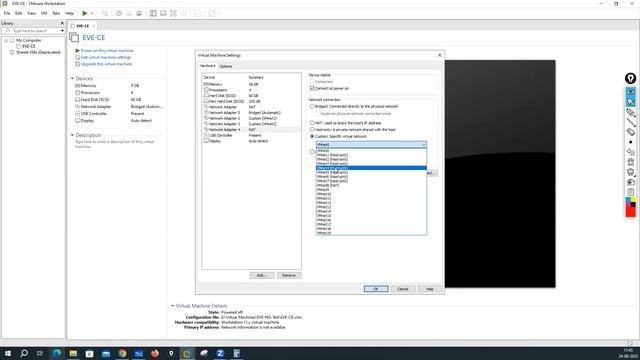This screenshot has width=640, height=360.
Task: Click the Enter Full Screen toolbar icon
Action: 173,13
